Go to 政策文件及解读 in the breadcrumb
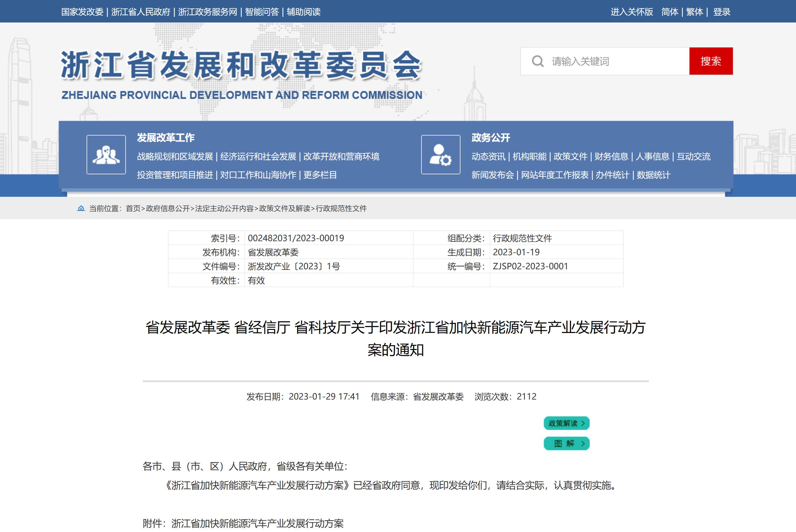This screenshot has height=532, width=796. [285, 208]
